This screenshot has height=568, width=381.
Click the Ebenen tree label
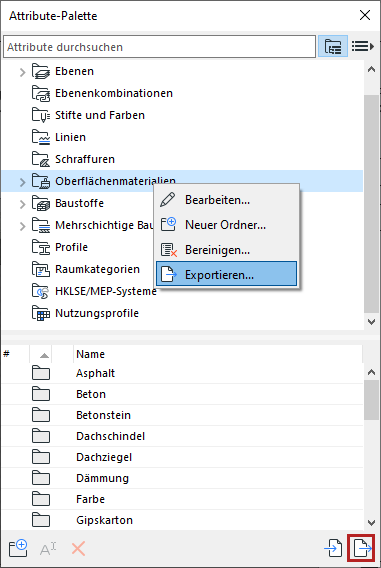tap(74, 71)
